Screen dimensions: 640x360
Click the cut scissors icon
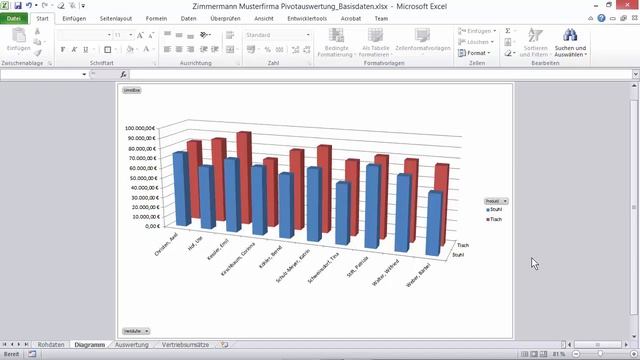[x=37, y=31]
